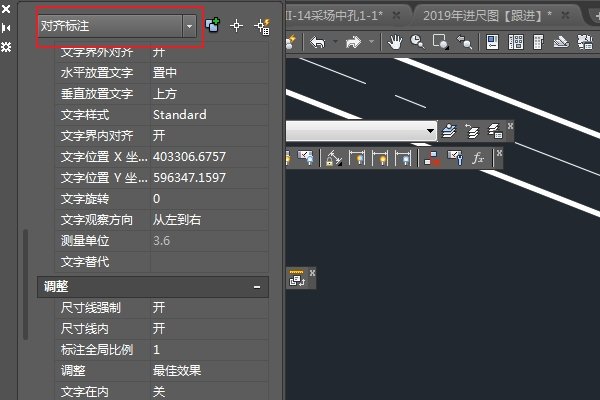The width and height of the screenshot is (600, 400).
Task: Select the Pan hand tool
Action: pyautogui.click(x=394, y=42)
